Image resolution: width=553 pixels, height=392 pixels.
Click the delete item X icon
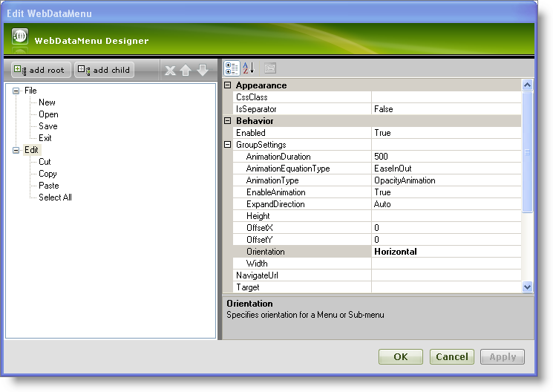click(170, 71)
